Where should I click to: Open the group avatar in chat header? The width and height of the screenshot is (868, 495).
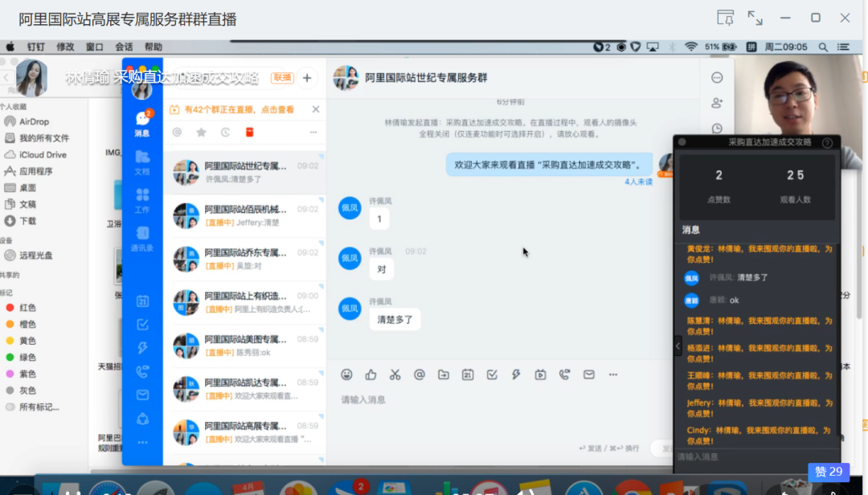tap(346, 78)
